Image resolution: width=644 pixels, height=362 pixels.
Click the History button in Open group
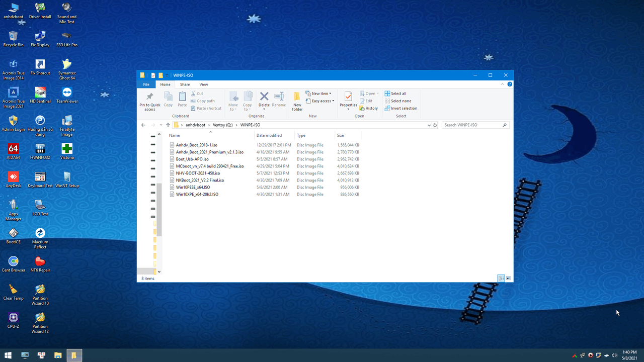(x=369, y=108)
